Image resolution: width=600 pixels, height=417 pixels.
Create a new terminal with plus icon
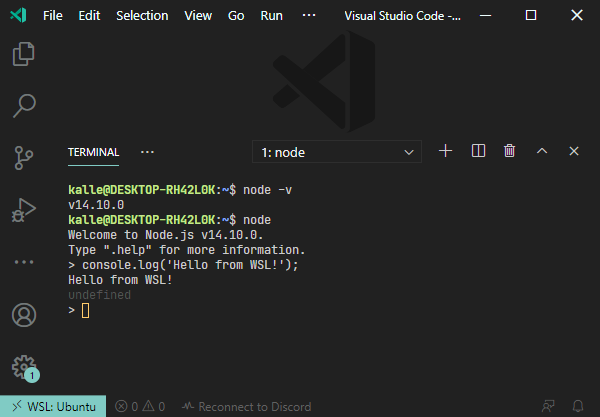445,151
